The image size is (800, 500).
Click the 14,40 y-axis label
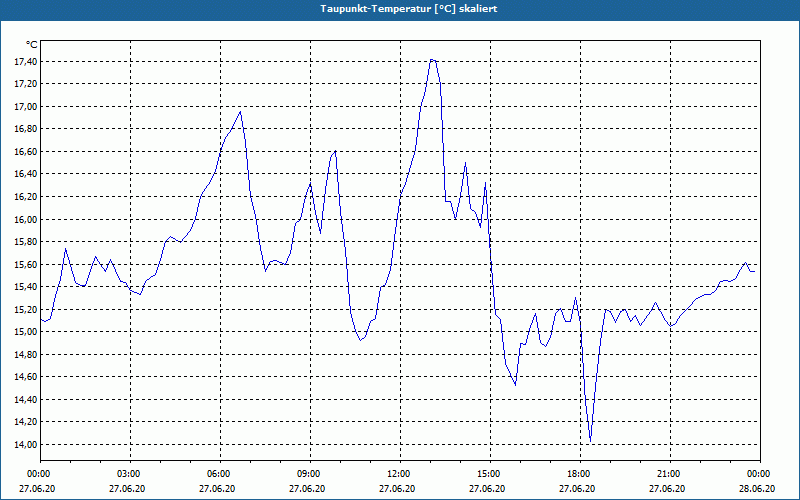click(26, 399)
